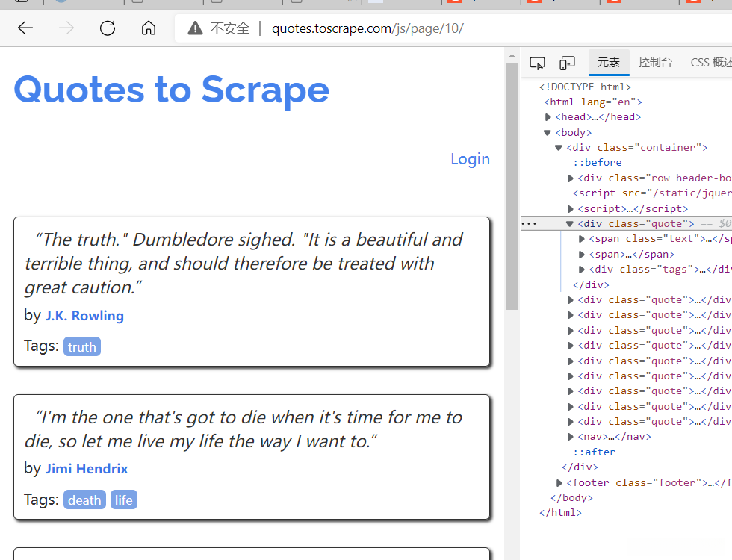Expand the footer element node

559,483
